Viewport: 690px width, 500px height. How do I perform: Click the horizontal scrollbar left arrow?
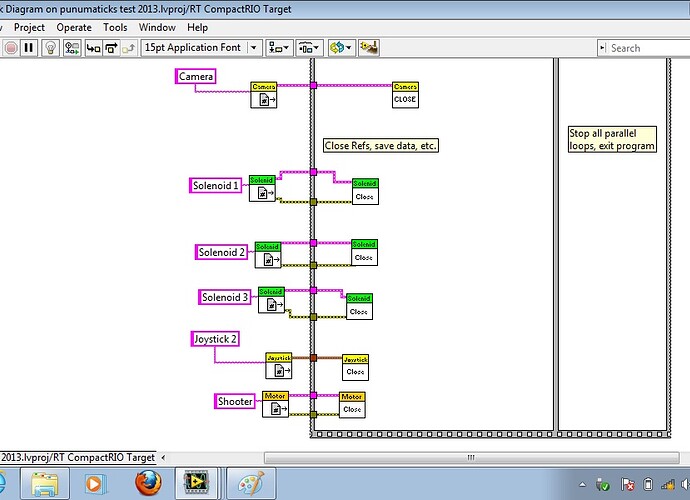click(x=163, y=458)
